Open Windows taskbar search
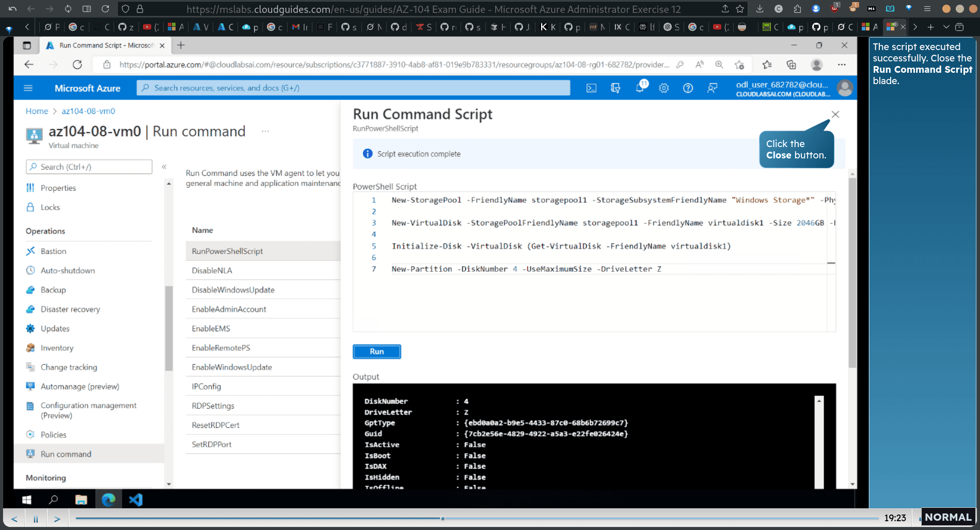 (53, 500)
